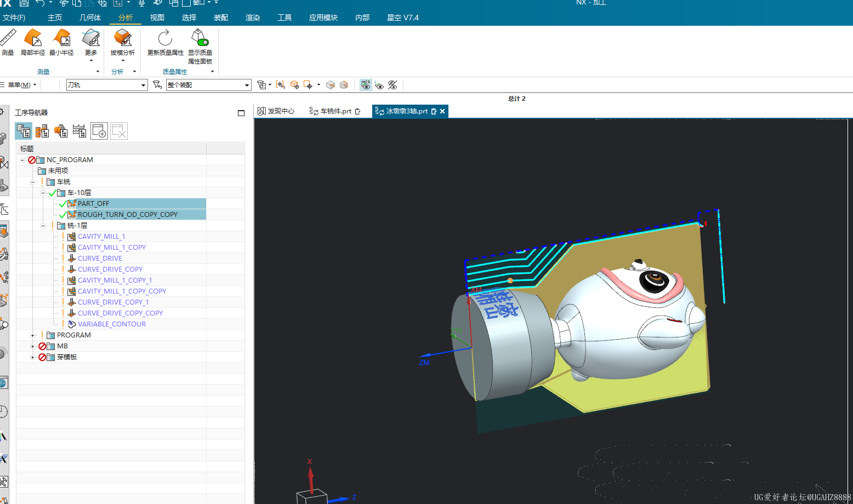The height and width of the screenshot is (504, 853).
Task: Click the gray shaded box icon
Action: (x=331, y=85)
